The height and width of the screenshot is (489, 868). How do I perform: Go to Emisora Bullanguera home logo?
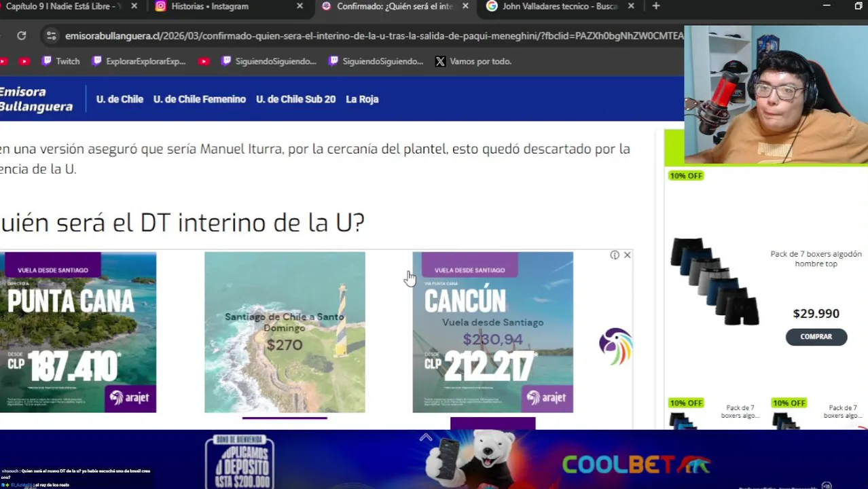point(35,99)
